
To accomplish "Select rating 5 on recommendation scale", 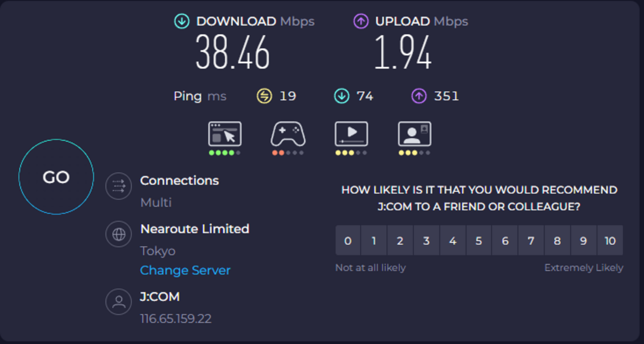I will pyautogui.click(x=478, y=241).
